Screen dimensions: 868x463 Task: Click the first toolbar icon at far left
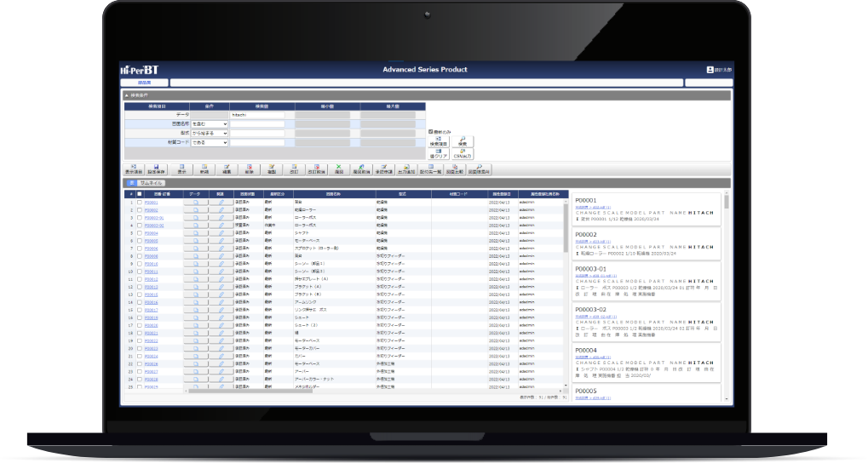coord(134,169)
